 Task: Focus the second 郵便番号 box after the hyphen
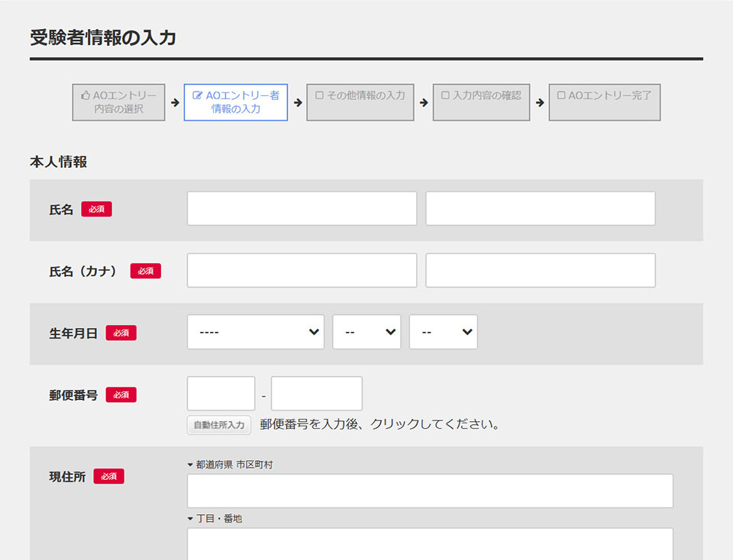[316, 394]
